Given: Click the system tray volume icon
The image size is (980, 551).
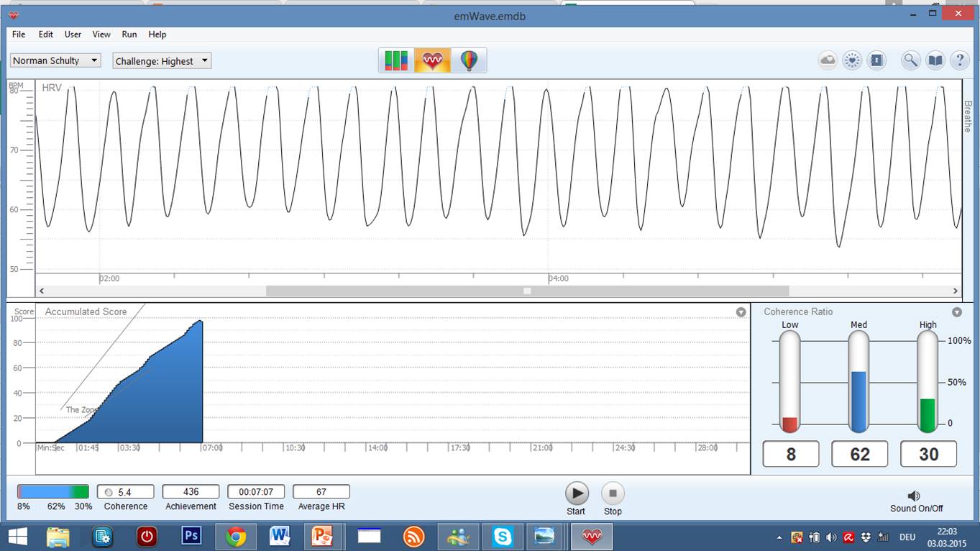Looking at the screenshot, I should (831, 537).
